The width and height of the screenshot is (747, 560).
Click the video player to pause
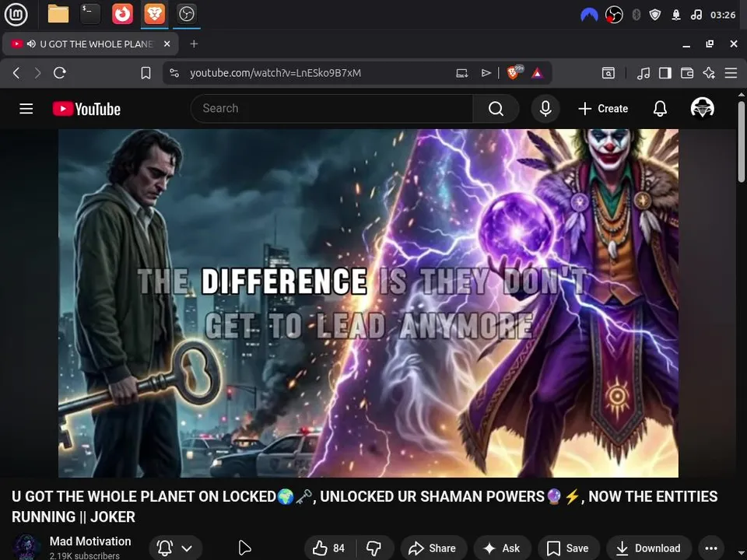pyautogui.click(x=368, y=303)
